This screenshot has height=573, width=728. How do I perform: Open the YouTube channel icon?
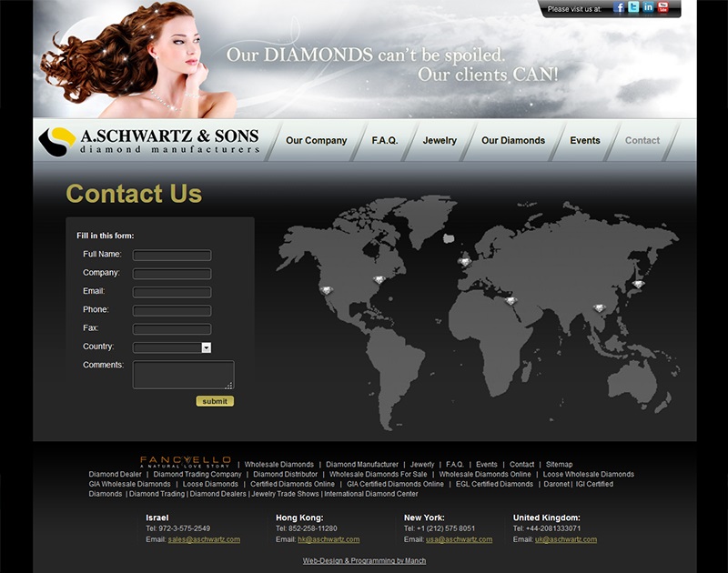pyautogui.click(x=663, y=8)
